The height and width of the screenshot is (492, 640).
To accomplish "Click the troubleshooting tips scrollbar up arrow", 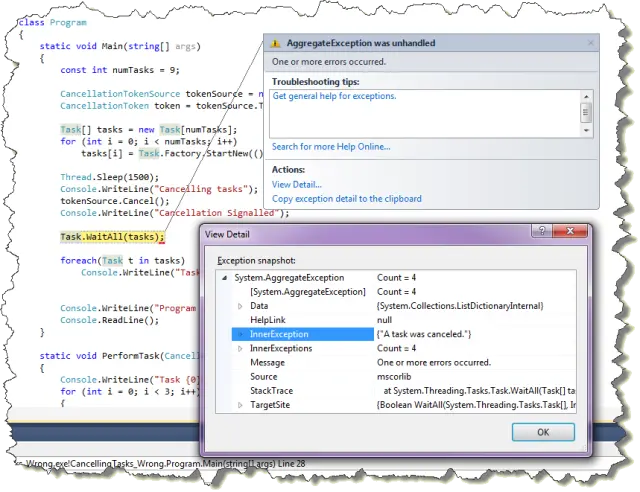I will click(x=586, y=97).
